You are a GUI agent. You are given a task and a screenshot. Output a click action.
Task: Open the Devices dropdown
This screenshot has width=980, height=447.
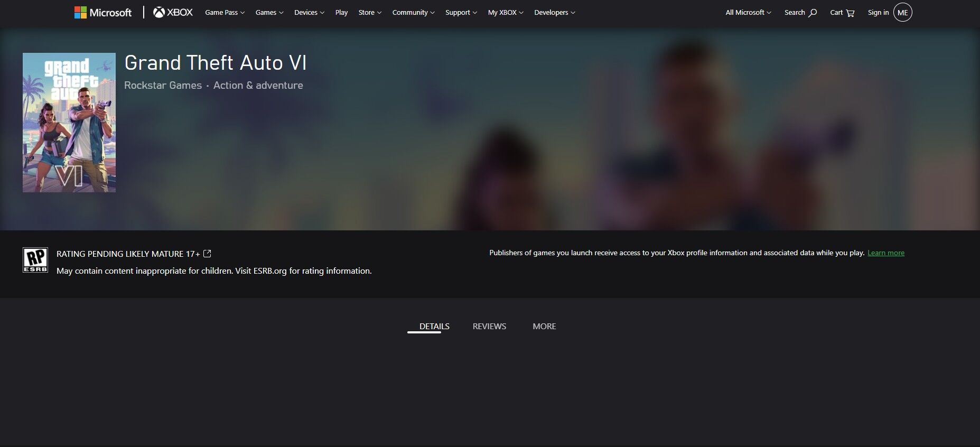pyautogui.click(x=309, y=12)
